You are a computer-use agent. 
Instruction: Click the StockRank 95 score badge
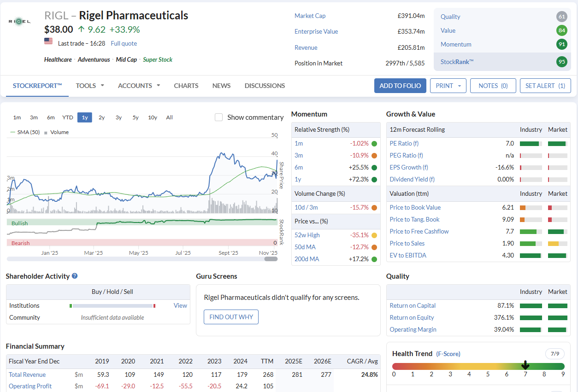click(x=561, y=61)
